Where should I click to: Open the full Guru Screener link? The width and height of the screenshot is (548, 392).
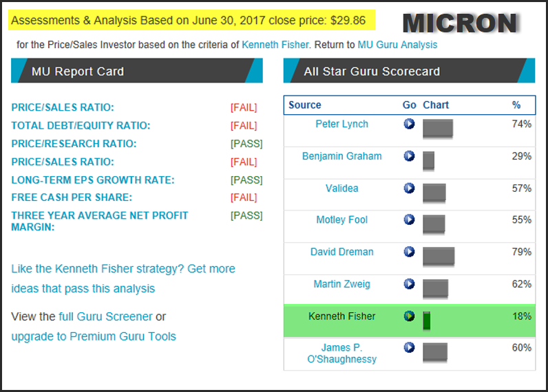(105, 316)
